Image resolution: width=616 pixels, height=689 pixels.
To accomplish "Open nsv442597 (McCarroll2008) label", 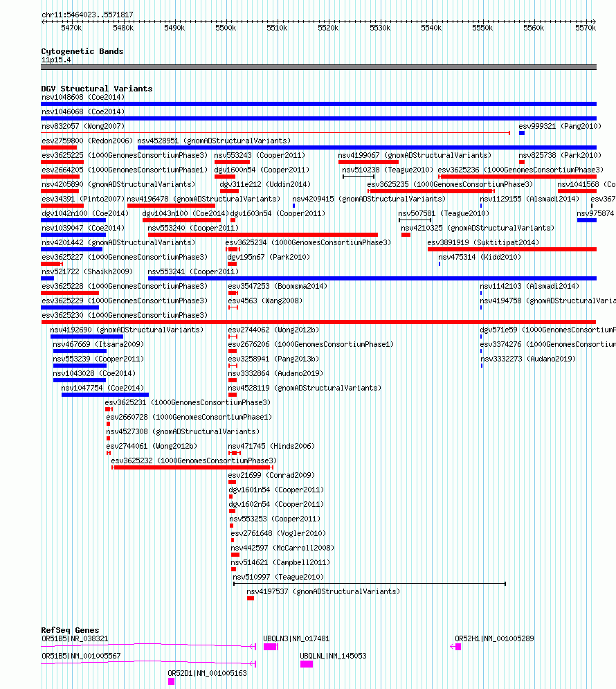I will 282,547.
